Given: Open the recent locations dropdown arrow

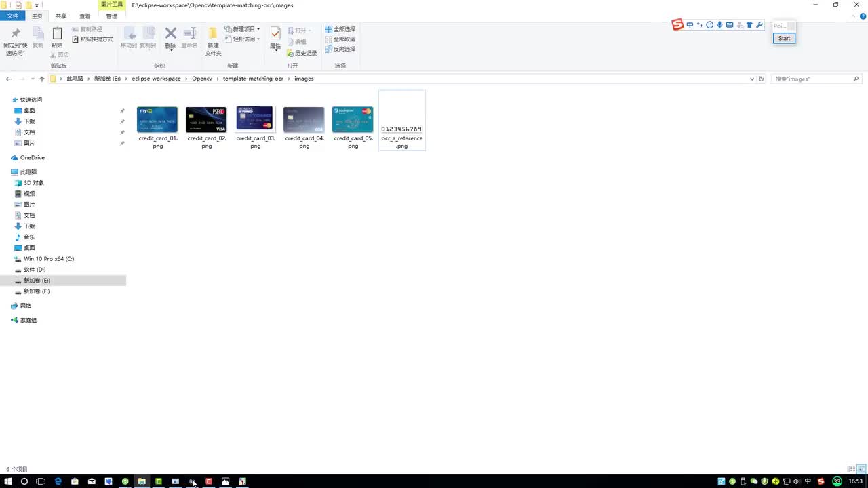Looking at the screenshot, I should click(x=32, y=79).
